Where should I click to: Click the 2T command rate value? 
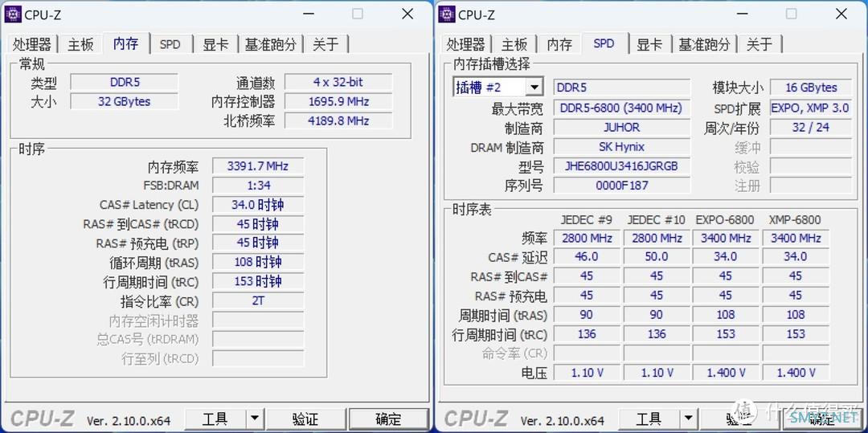pos(258,300)
